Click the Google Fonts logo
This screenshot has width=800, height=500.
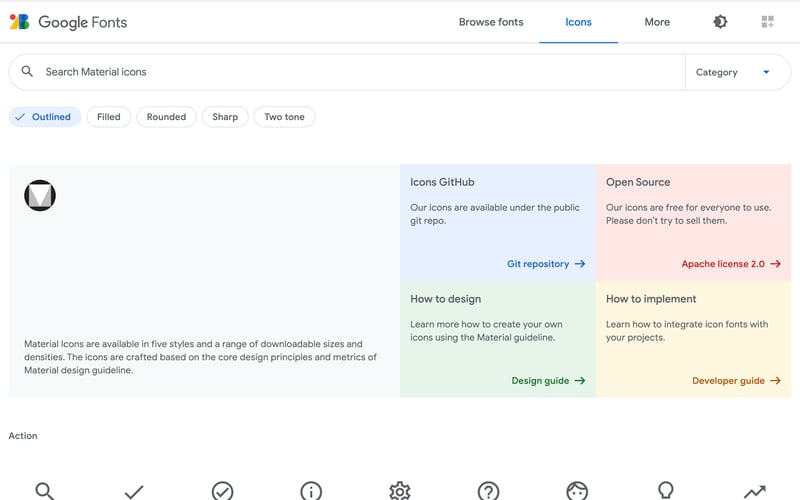(19, 22)
